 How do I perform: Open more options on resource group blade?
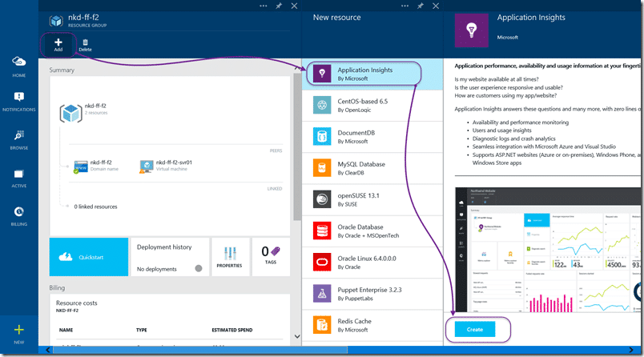(x=264, y=6)
